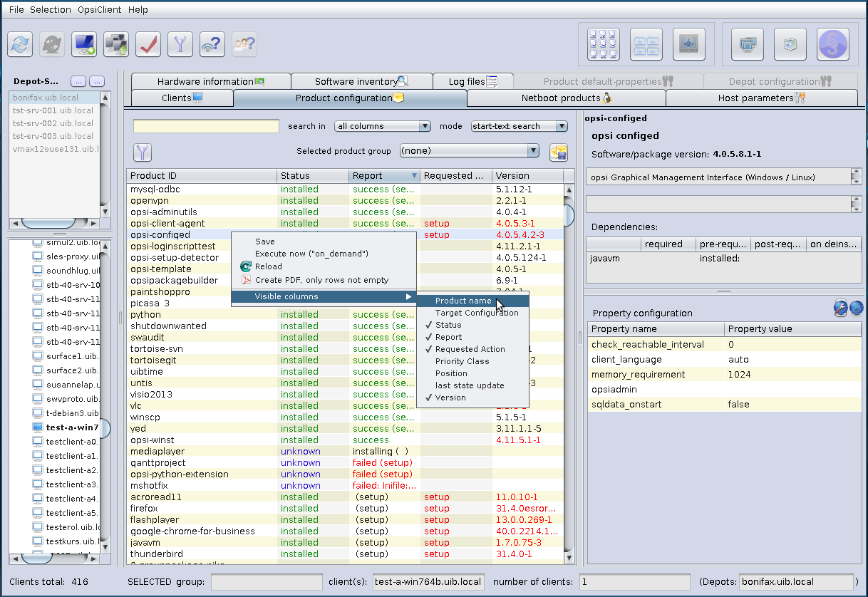Open group actions window icon
Viewport: 868px width, 597px height.
point(748,44)
